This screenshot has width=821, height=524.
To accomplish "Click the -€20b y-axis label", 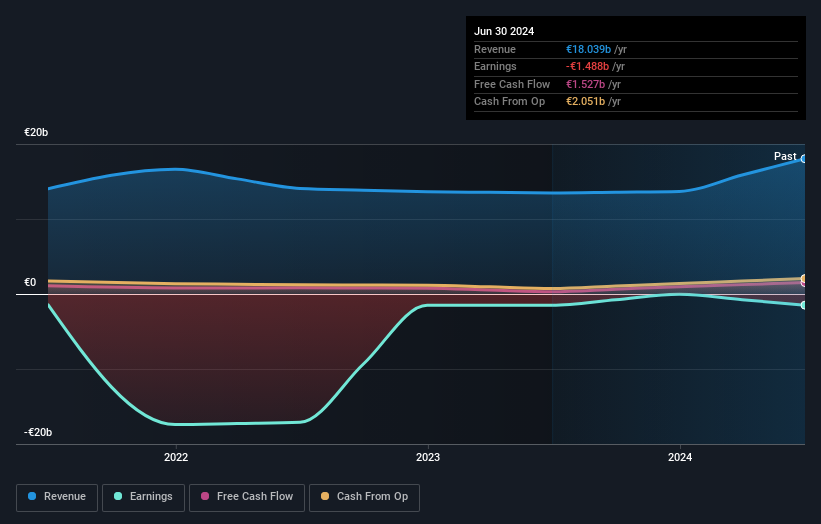I will (x=38, y=432).
